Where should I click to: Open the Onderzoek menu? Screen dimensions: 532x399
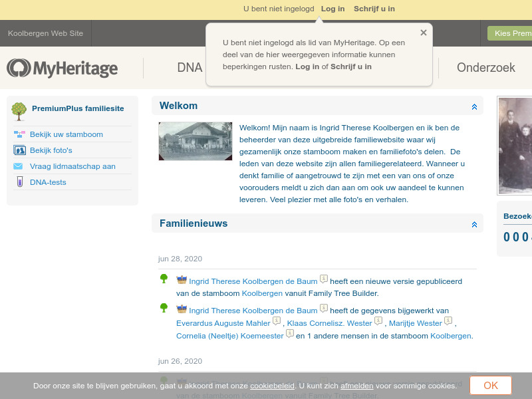point(485,67)
